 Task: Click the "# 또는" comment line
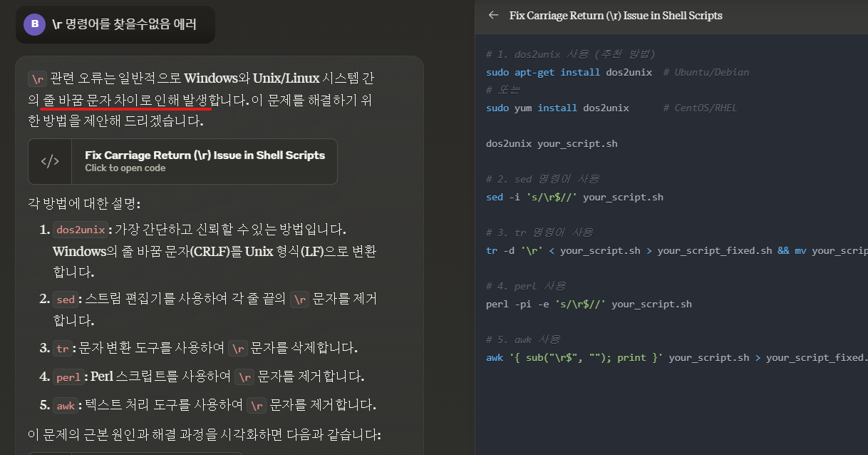click(502, 90)
